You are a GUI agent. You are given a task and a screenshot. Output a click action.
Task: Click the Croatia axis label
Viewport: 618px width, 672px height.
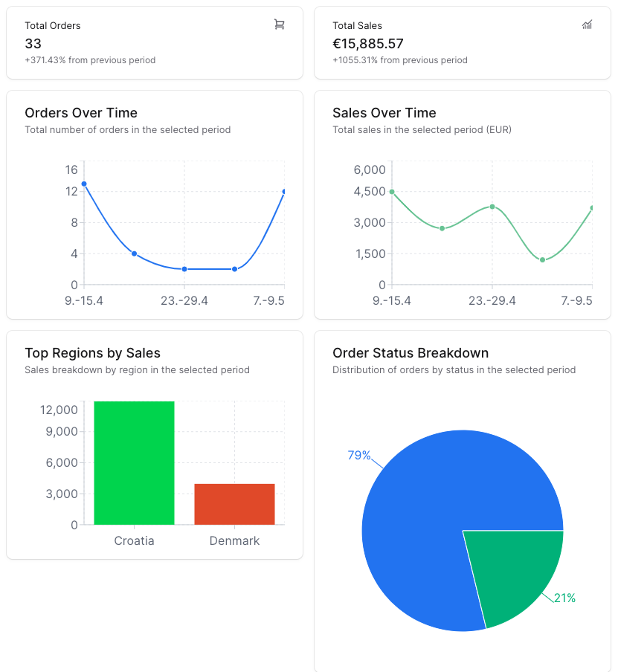click(134, 540)
